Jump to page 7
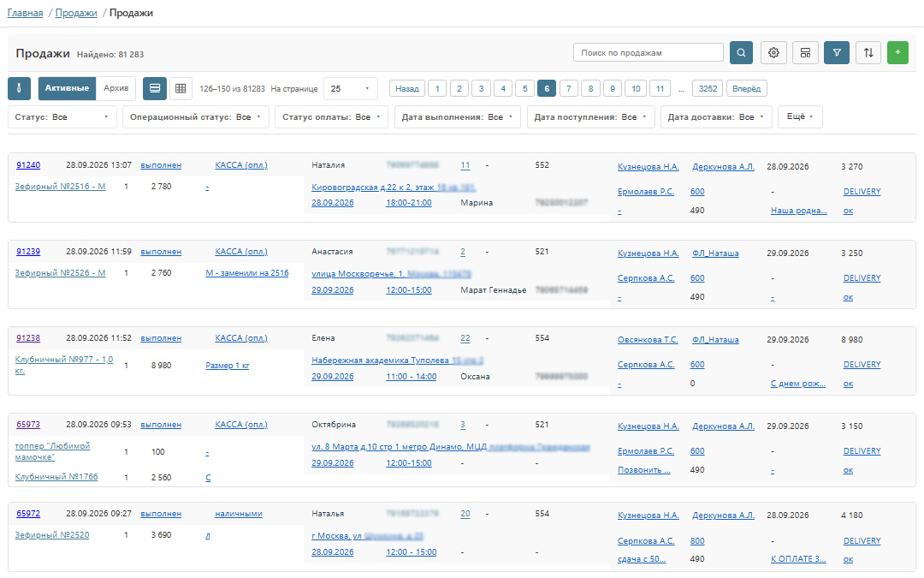This screenshot has height=578, width=924. pyautogui.click(x=569, y=88)
